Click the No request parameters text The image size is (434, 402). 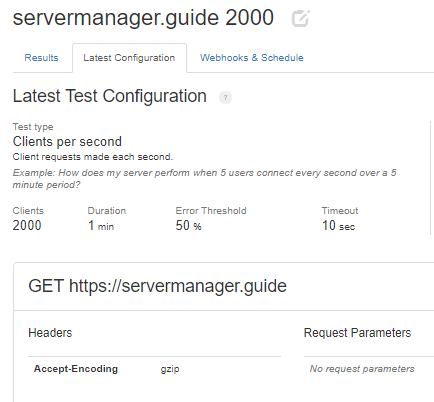(x=362, y=369)
